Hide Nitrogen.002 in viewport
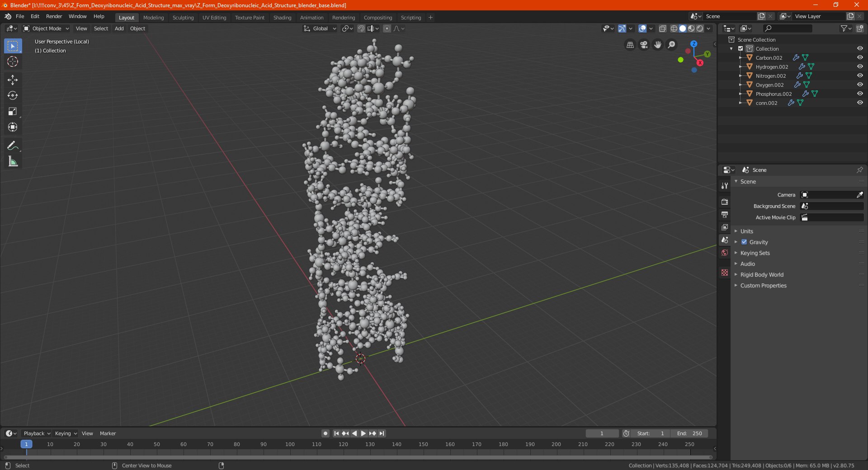 (x=860, y=75)
